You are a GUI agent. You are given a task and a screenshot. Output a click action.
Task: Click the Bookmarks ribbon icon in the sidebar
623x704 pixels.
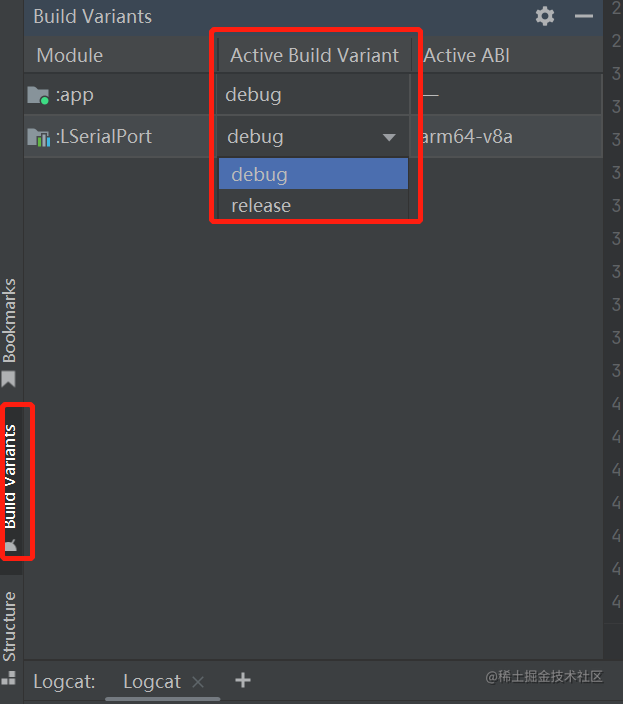(x=9, y=379)
